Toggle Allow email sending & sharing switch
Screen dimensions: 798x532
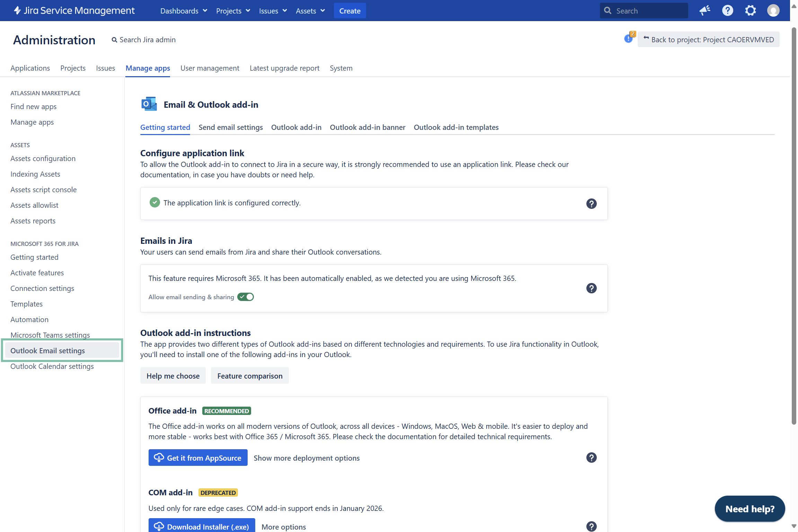(x=246, y=297)
